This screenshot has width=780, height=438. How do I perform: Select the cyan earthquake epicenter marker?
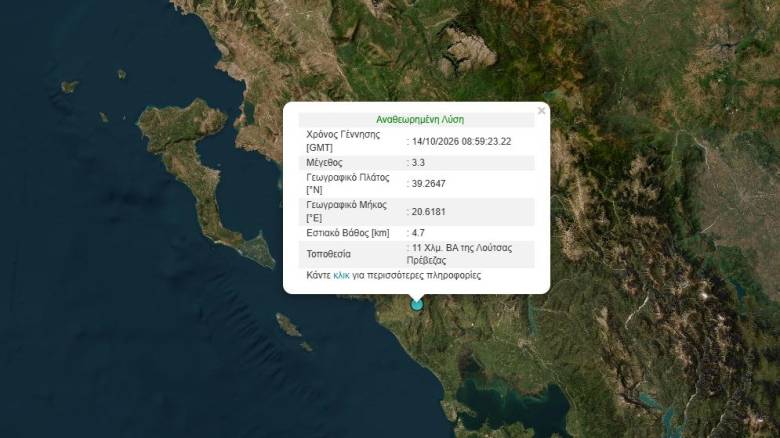click(416, 304)
